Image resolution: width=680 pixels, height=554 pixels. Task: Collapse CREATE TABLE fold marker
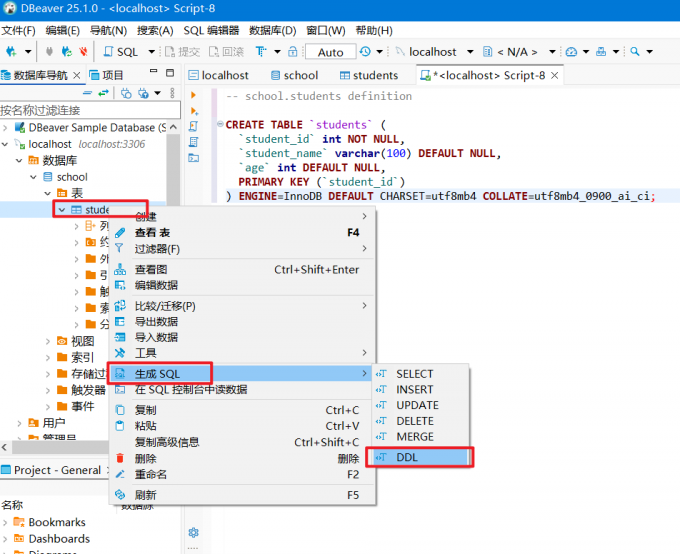(220, 124)
